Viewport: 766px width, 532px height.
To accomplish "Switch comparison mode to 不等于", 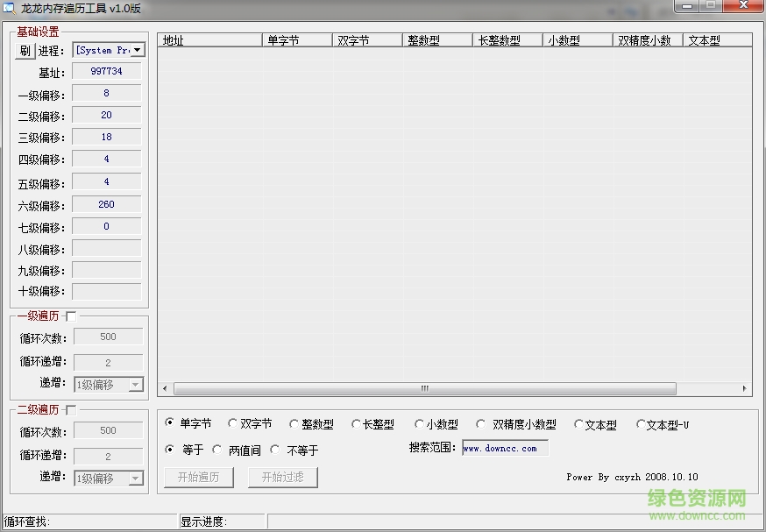I will (x=275, y=450).
